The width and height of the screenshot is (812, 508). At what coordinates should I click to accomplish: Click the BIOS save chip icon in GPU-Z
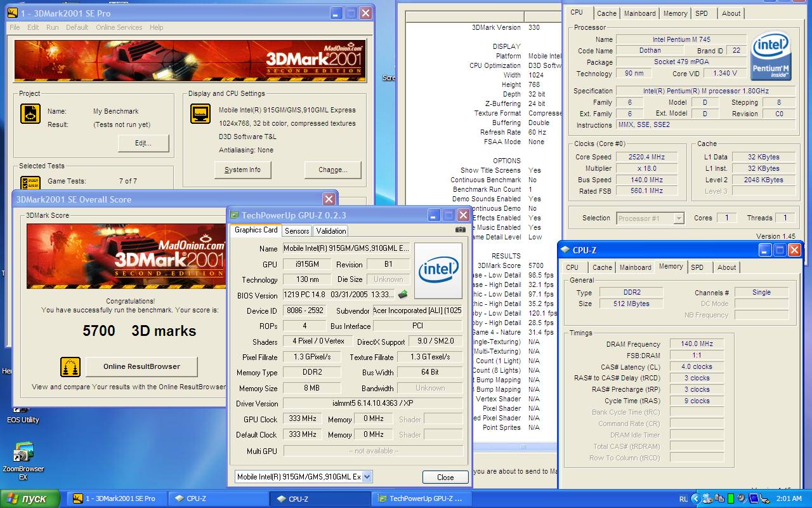coord(403,295)
